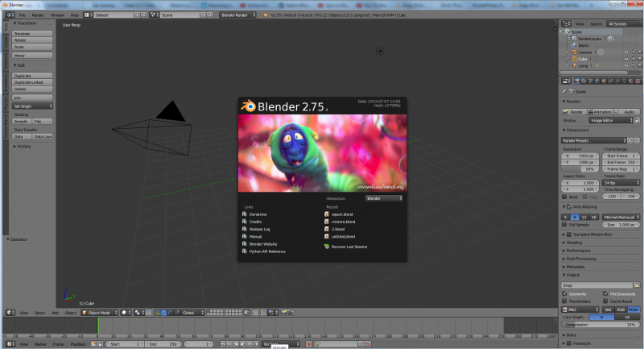The height and width of the screenshot is (349, 644).
Task: Enable the Cache Result checkbox
Action: tap(605, 301)
